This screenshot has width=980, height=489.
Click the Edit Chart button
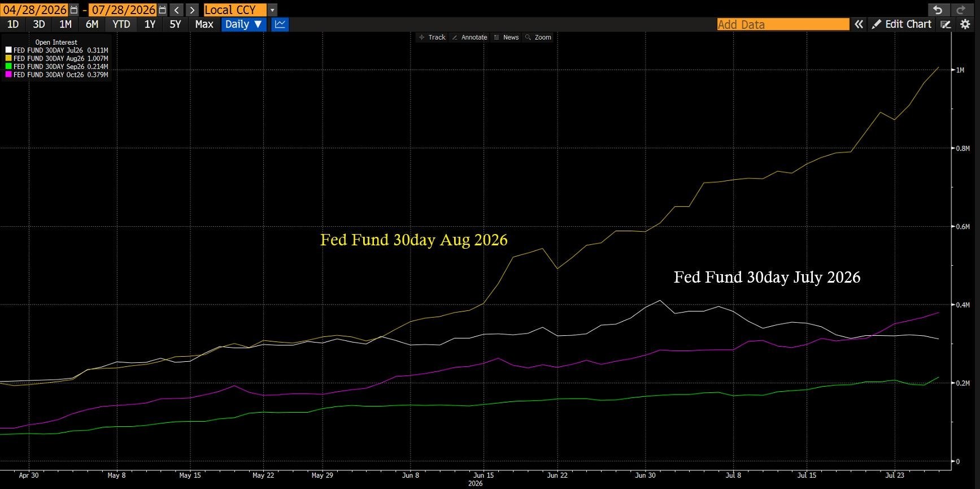[x=901, y=24]
